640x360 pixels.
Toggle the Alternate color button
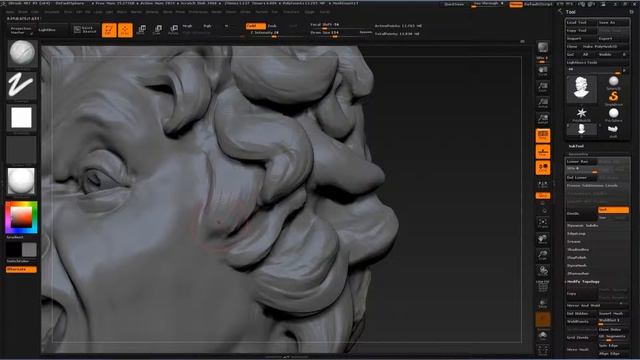point(21,269)
